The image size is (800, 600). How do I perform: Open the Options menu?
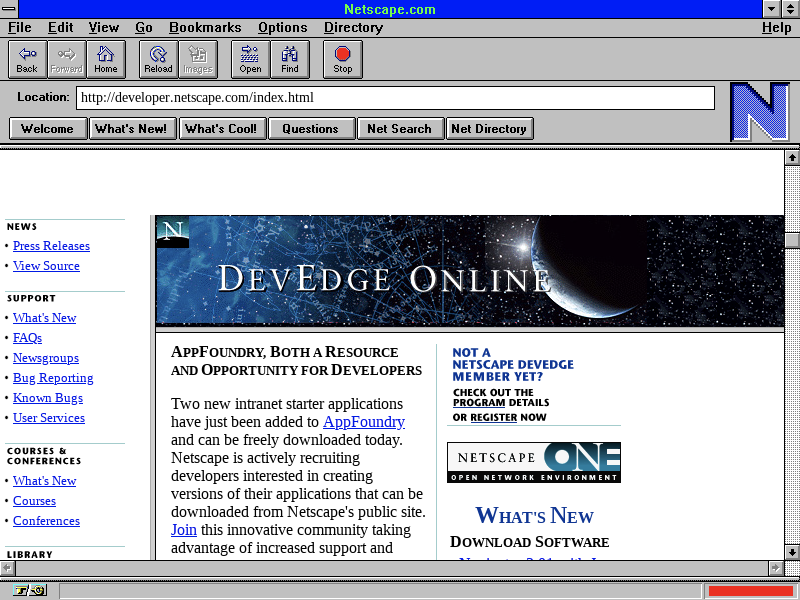tap(282, 27)
